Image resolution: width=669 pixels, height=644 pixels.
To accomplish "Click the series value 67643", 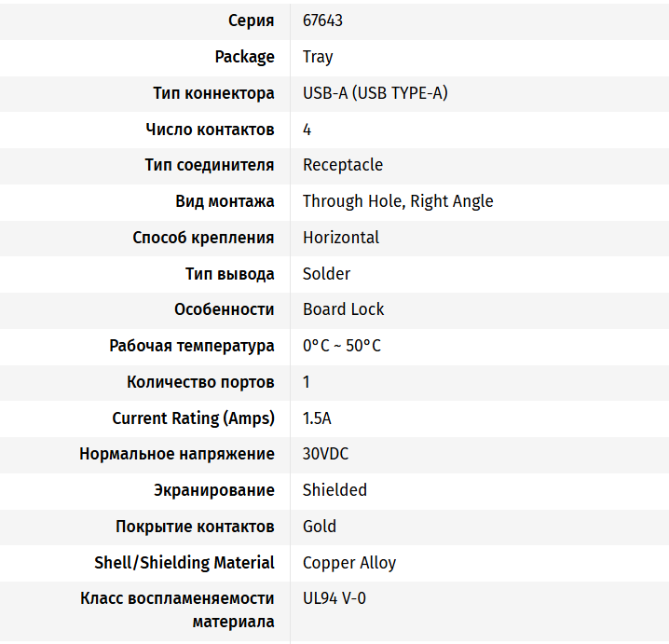I will pyautogui.click(x=322, y=21).
